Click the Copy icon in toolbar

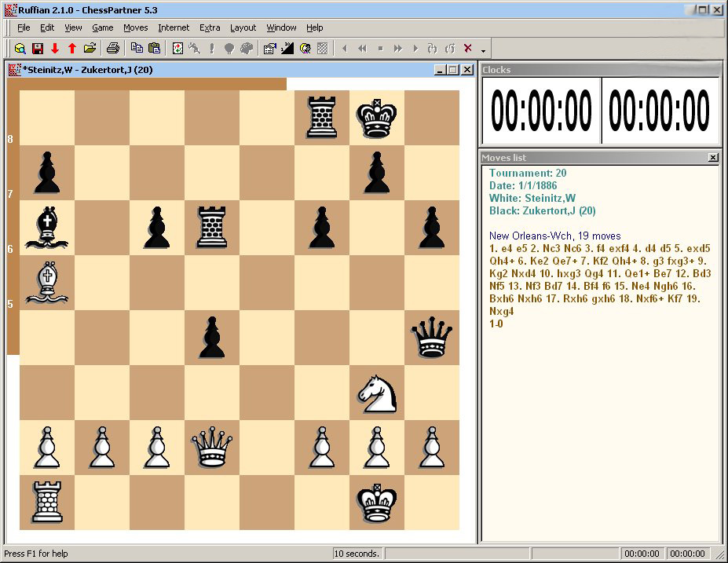pos(137,49)
